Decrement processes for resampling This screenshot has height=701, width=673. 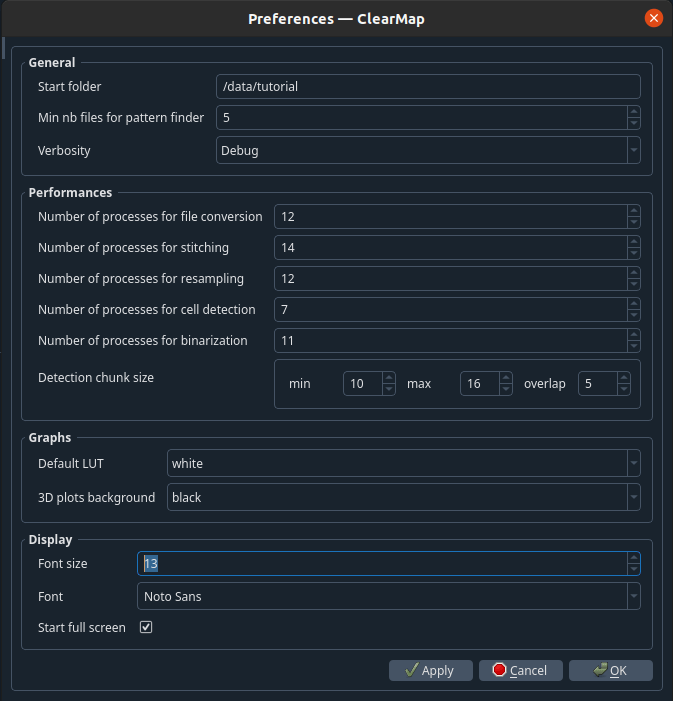634,284
